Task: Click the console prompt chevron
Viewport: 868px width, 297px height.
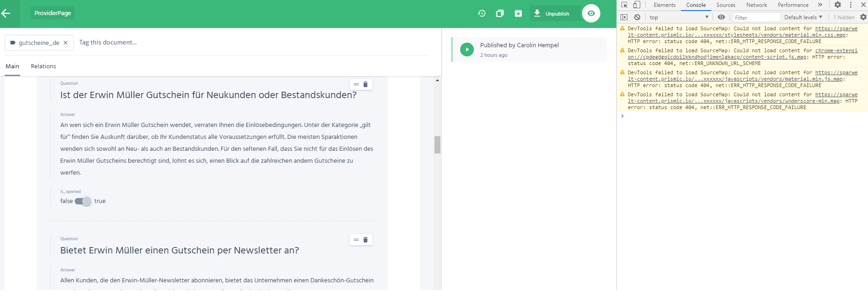Action: click(x=622, y=116)
